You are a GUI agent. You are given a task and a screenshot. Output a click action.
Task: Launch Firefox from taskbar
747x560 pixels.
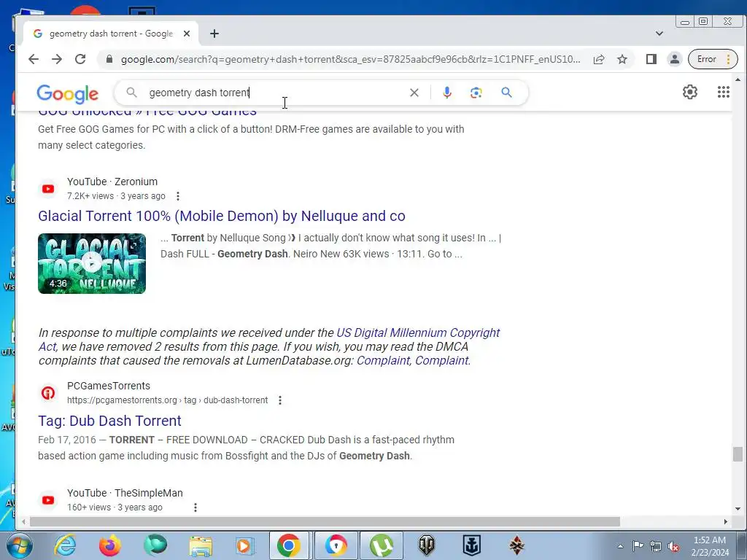(110, 545)
